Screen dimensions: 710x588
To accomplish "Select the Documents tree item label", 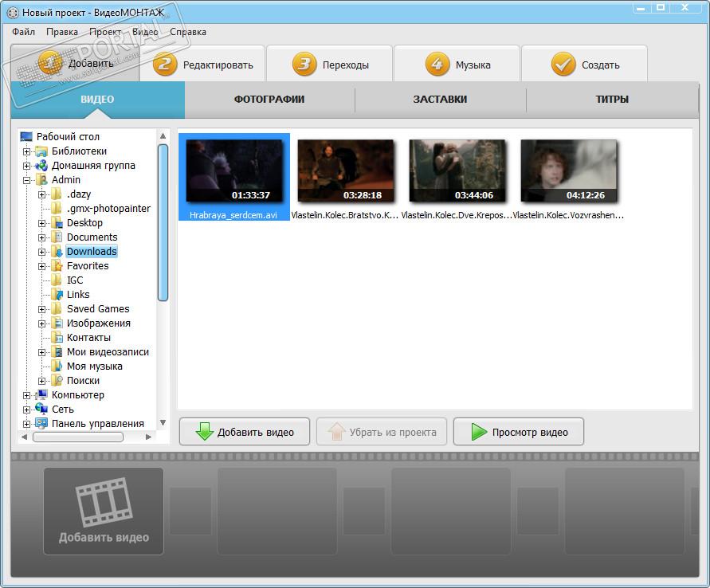I will tap(92, 237).
